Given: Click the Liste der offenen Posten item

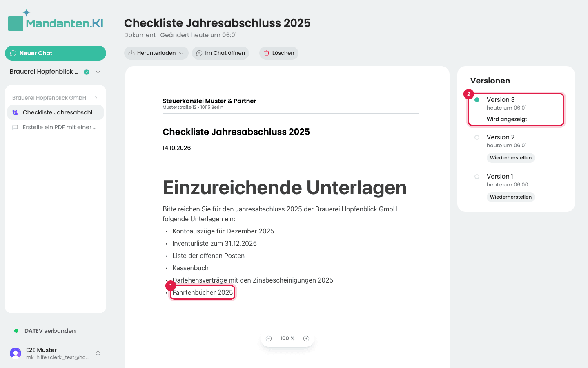Looking at the screenshot, I should coord(208,256).
